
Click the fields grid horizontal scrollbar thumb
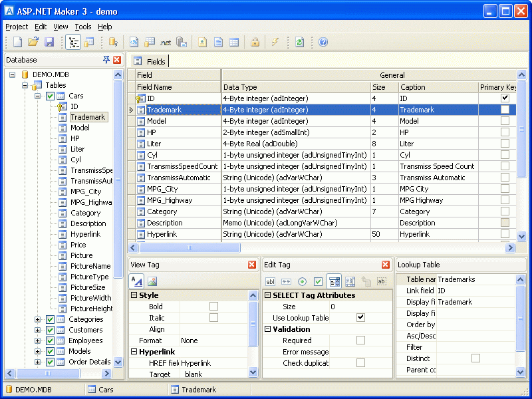[189, 247]
